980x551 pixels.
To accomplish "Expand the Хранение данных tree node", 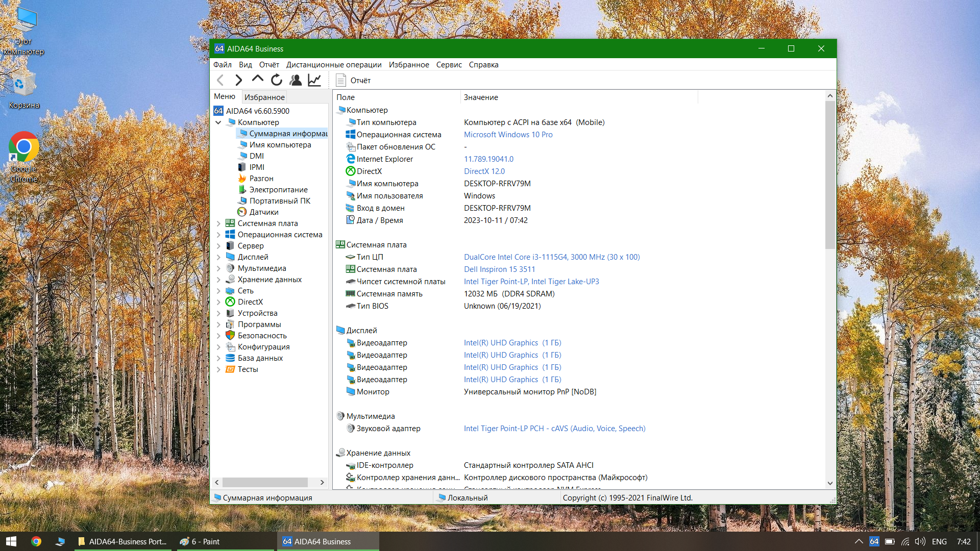I will point(218,280).
